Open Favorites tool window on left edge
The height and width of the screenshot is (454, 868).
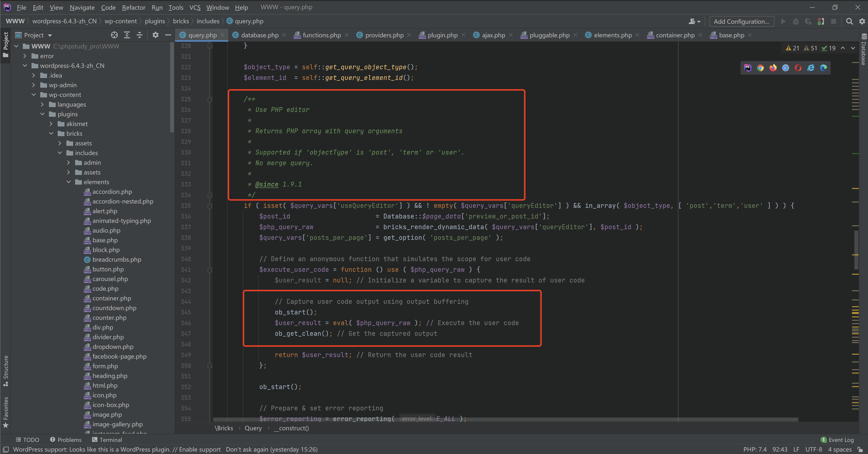(5, 412)
